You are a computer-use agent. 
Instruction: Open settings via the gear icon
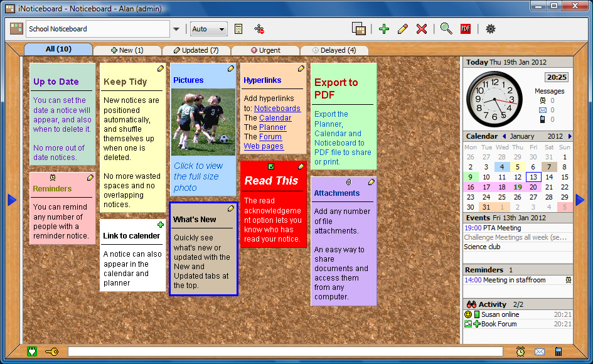point(491,29)
